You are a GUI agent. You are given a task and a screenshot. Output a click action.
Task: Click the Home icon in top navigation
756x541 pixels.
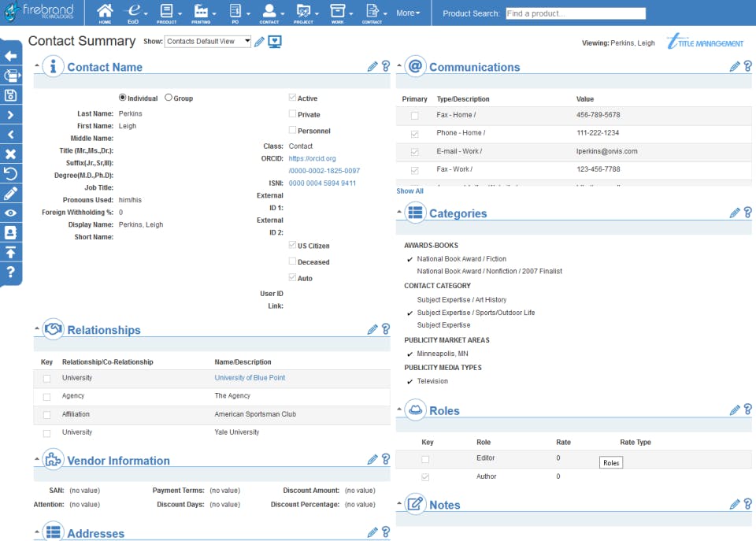pyautogui.click(x=105, y=12)
